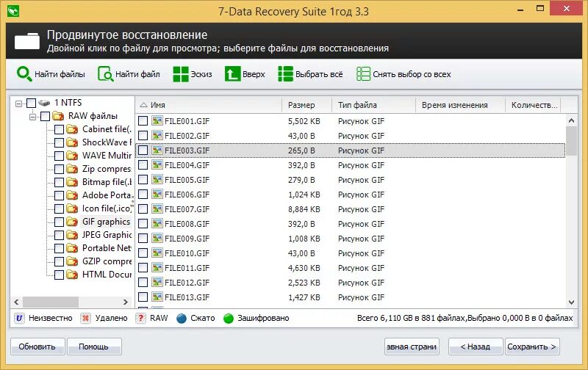Sort by Тип файла column header

[x=374, y=105]
